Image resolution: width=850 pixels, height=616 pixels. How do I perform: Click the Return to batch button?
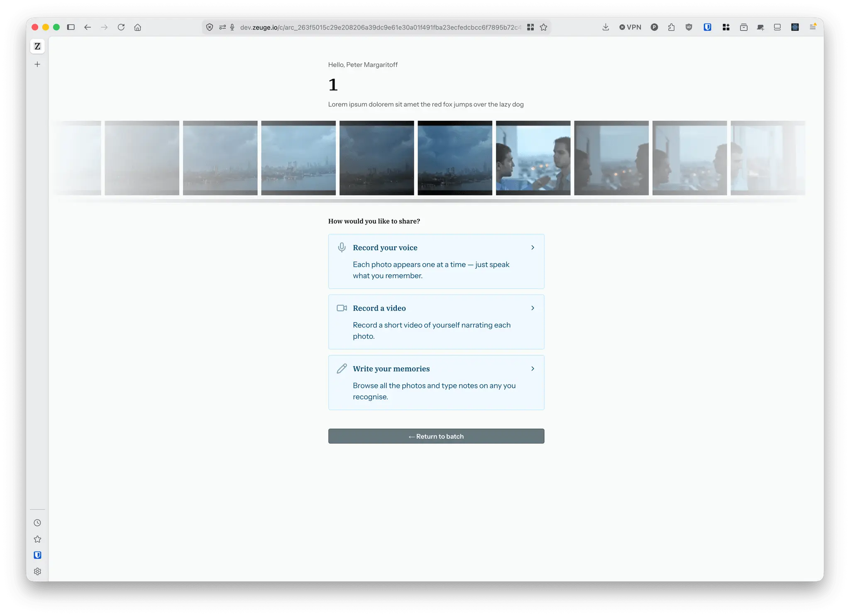click(x=436, y=436)
